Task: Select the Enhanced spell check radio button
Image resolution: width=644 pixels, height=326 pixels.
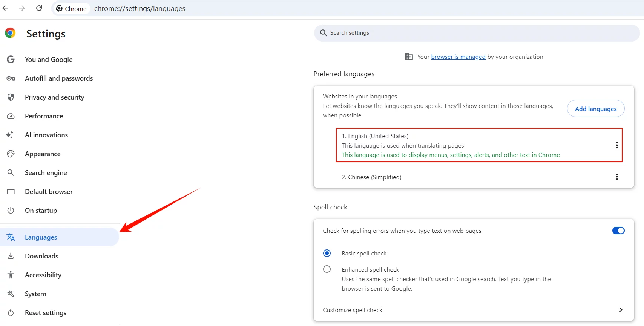Action: click(327, 269)
